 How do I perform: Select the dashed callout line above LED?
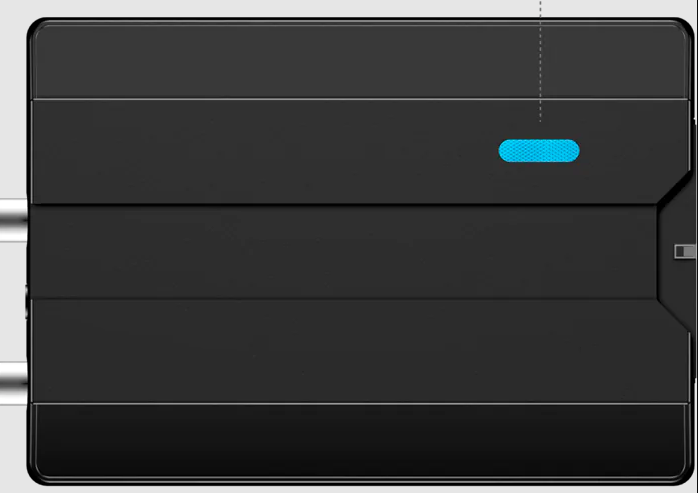[x=540, y=61]
